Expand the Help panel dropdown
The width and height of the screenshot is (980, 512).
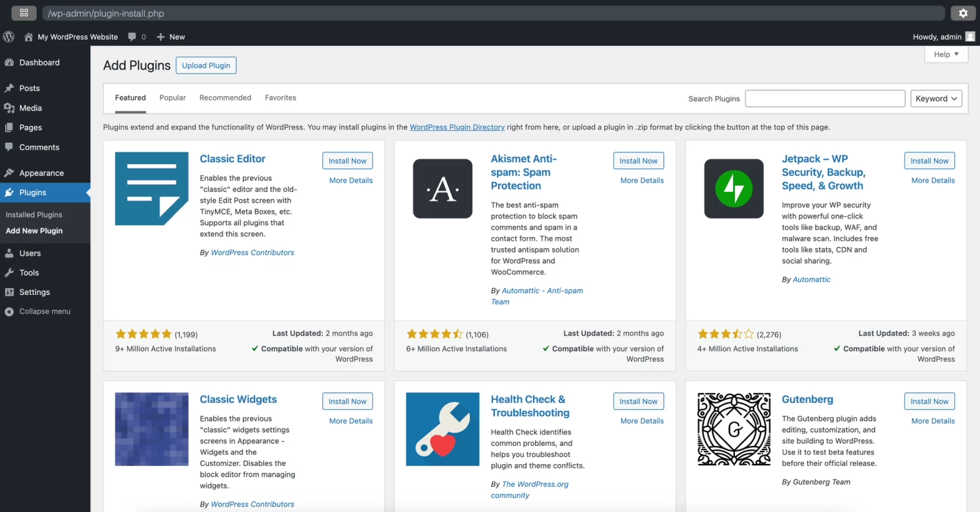coord(946,54)
